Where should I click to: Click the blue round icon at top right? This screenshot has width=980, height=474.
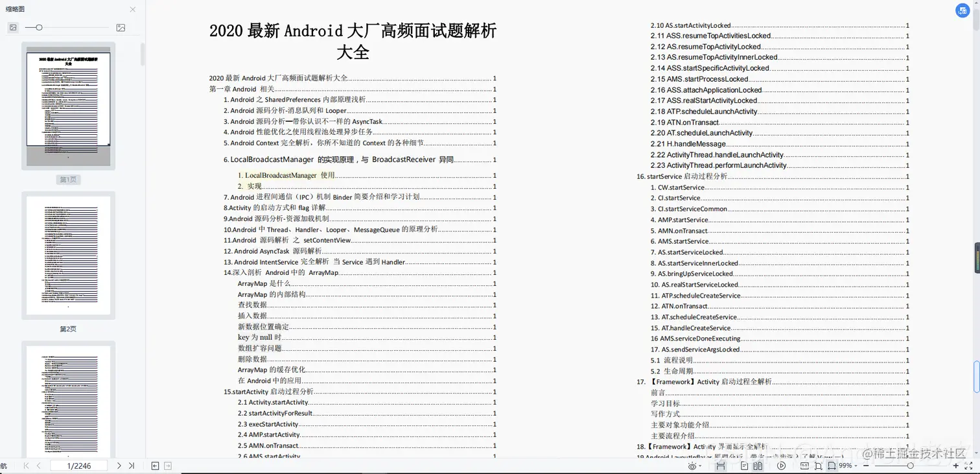point(963,10)
